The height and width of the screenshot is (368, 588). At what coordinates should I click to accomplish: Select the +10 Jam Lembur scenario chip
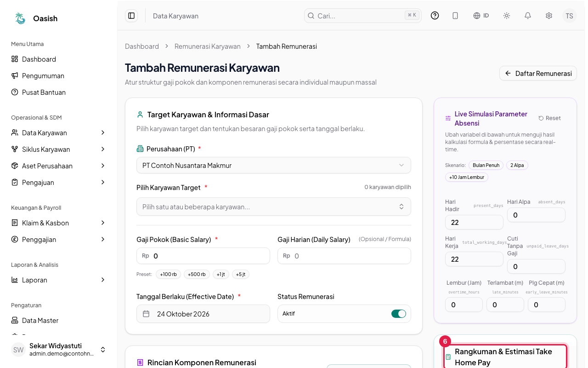(467, 177)
